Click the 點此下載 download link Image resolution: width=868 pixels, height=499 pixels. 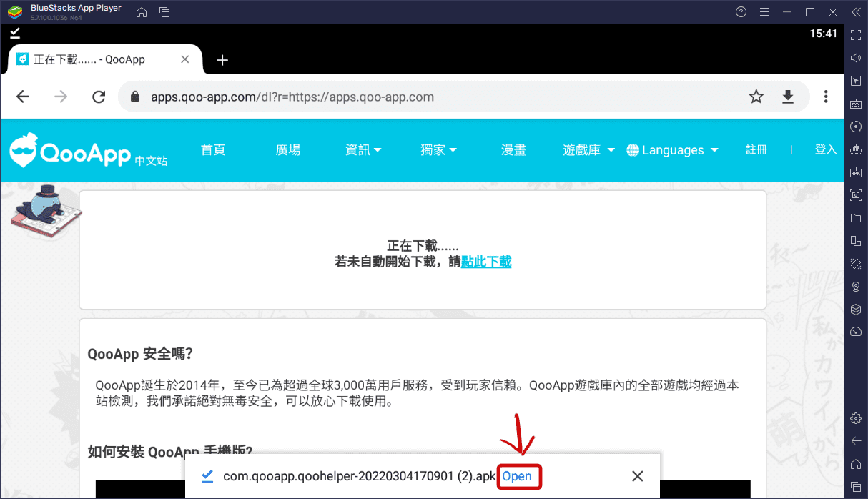pos(485,262)
